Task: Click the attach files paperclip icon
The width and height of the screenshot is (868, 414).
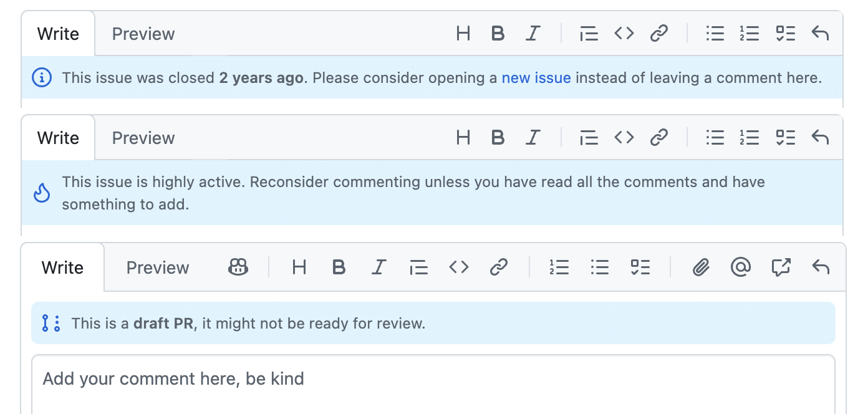Action: click(702, 267)
